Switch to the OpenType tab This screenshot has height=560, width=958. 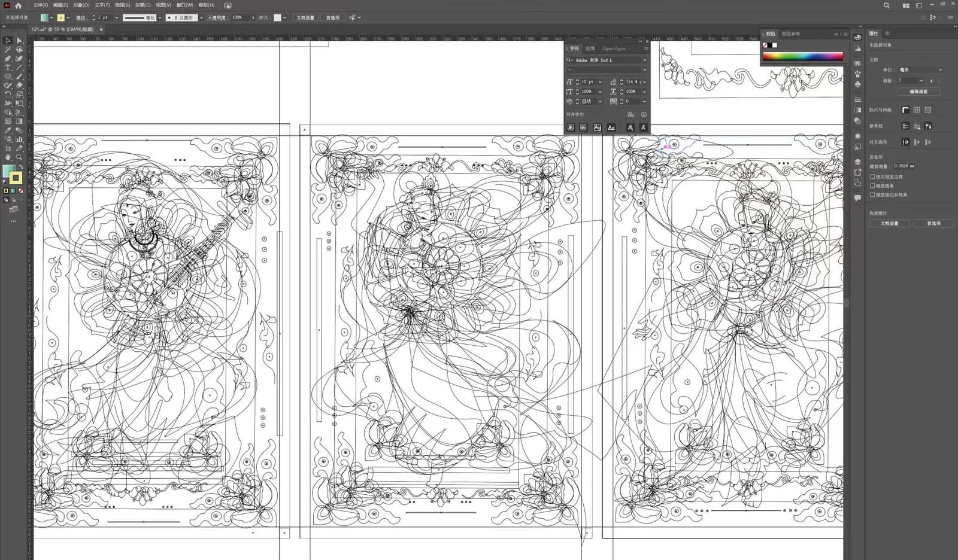pos(614,48)
